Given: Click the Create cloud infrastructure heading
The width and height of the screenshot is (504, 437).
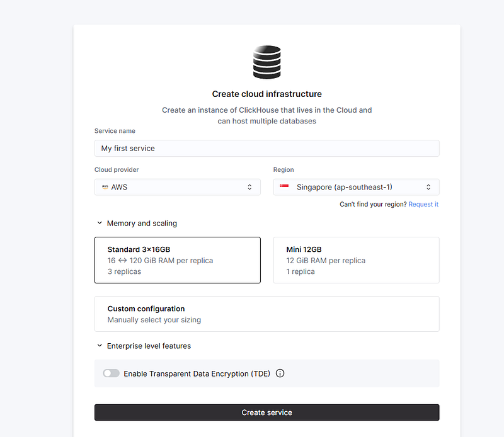Looking at the screenshot, I should (x=266, y=94).
